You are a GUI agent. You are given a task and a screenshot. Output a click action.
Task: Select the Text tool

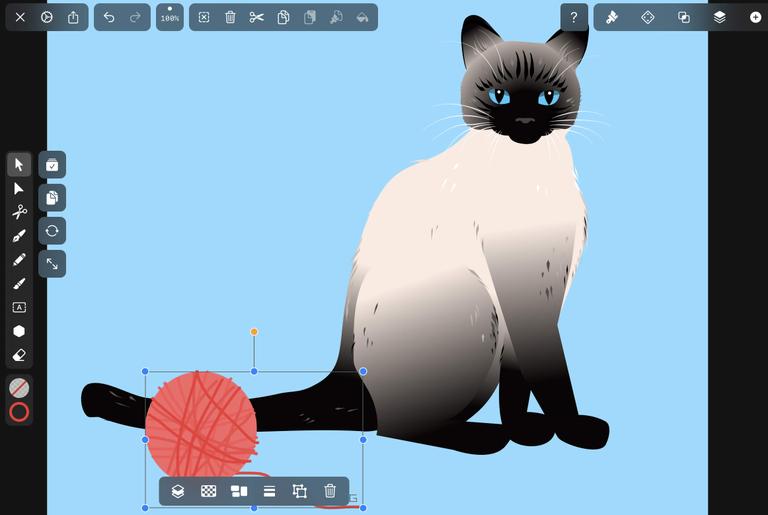19,307
